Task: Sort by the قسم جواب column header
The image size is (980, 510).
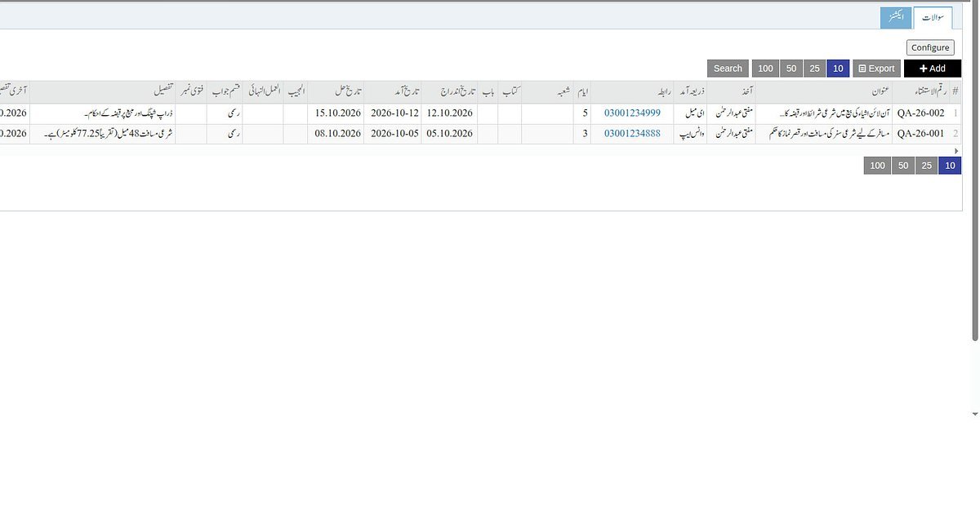Action: point(225,91)
